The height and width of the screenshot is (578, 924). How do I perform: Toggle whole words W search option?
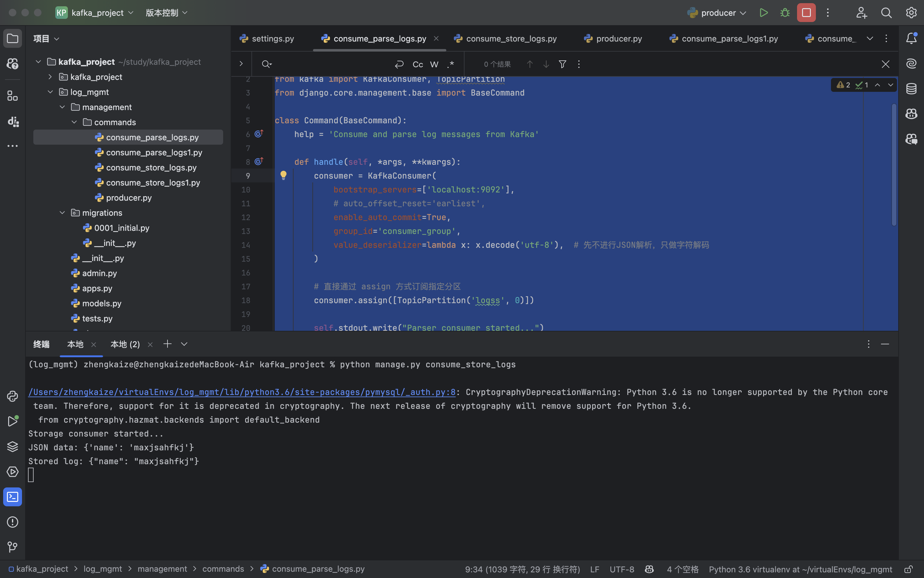pos(434,64)
